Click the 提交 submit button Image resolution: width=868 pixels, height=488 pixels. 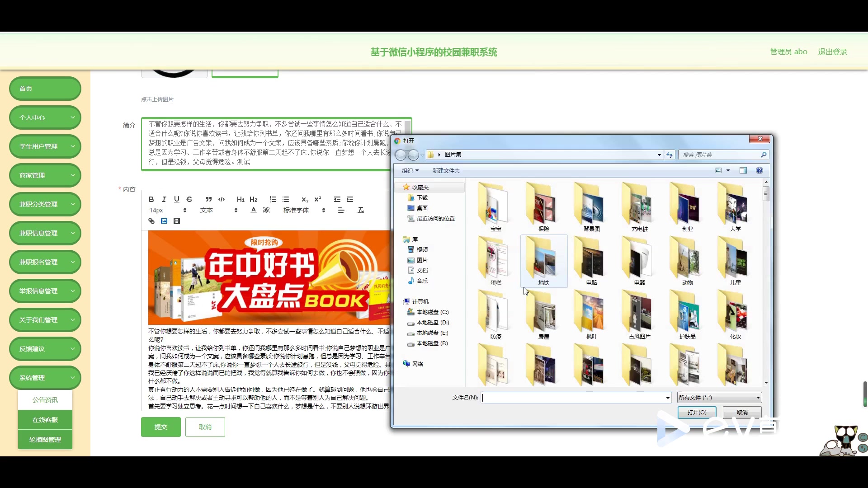pyautogui.click(x=161, y=427)
